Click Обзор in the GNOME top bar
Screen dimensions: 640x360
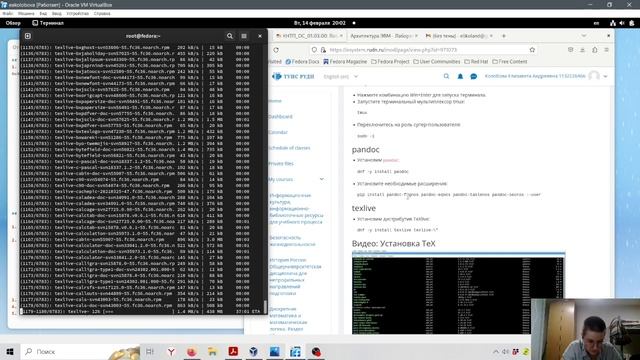coord(13,23)
